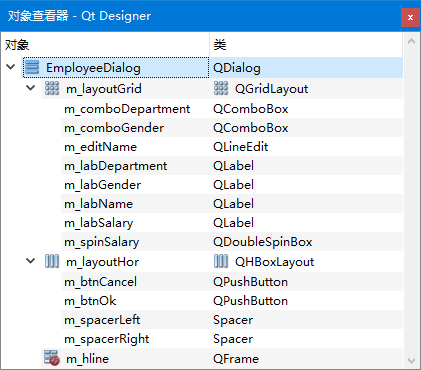Select the m_labGender label object
The height and width of the screenshot is (370, 421).
point(102,185)
